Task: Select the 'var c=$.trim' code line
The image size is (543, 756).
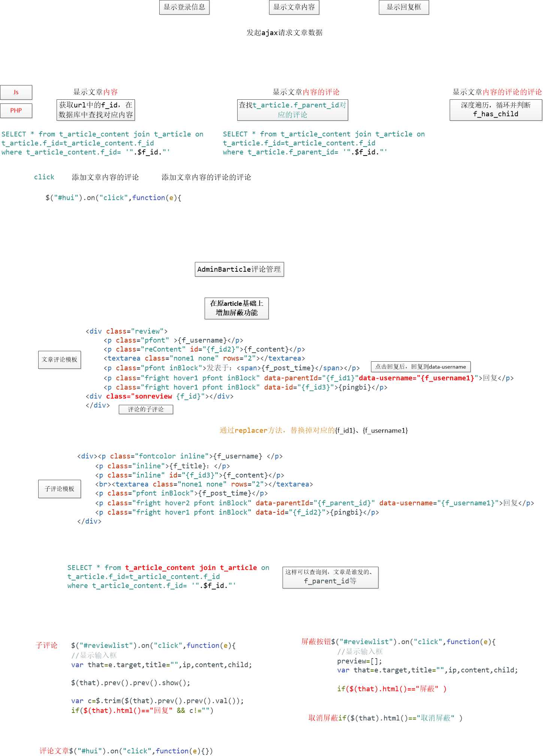Action: tap(157, 701)
